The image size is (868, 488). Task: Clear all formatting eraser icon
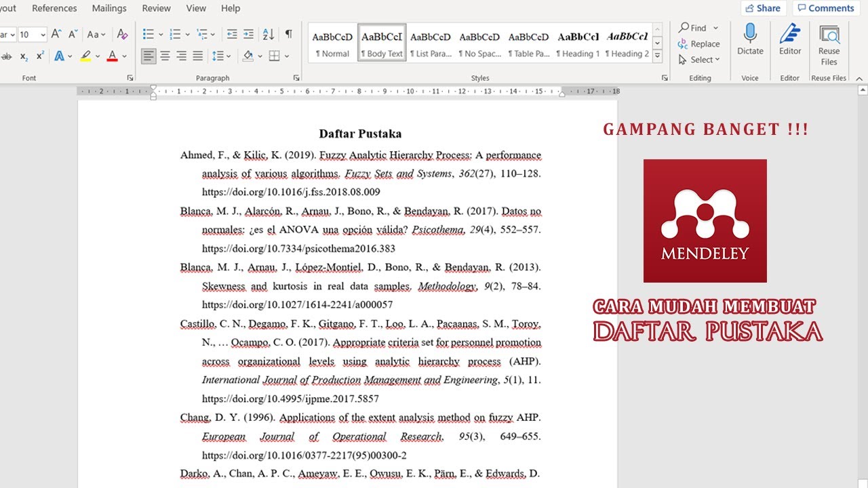(x=122, y=34)
